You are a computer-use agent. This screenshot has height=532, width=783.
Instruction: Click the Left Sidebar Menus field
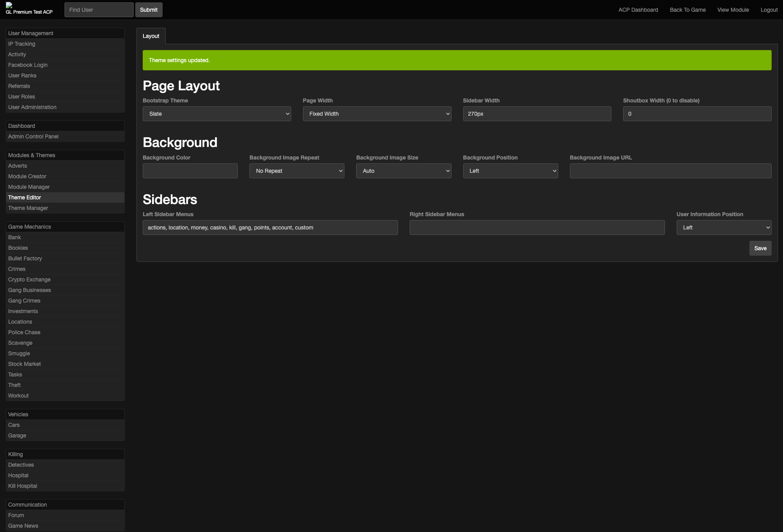(x=270, y=227)
